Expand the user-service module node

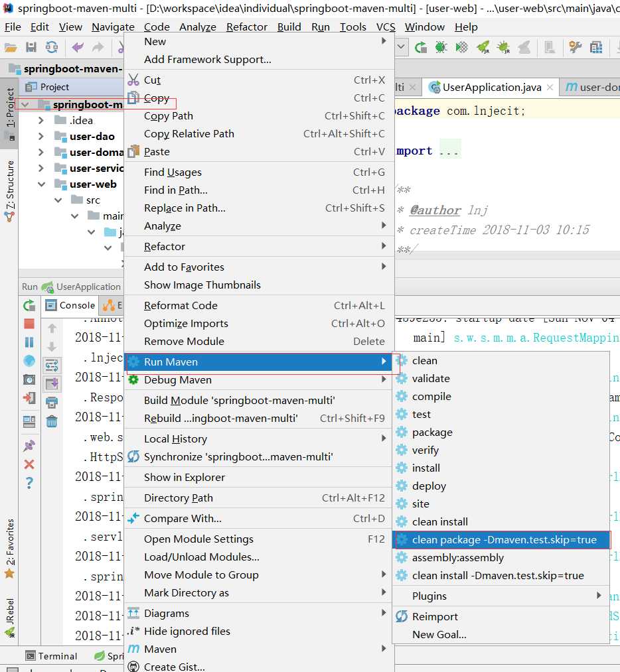click(41, 168)
